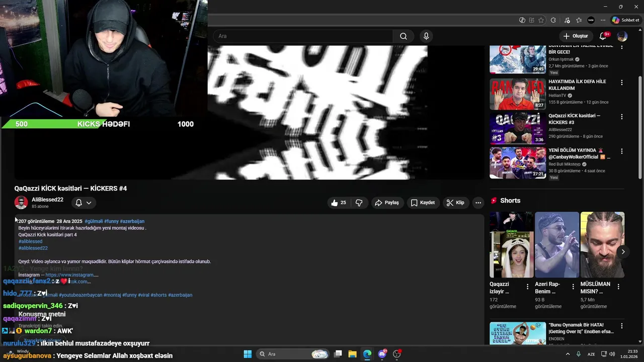644x362 pixels.
Task: Click the Windows taskbar search box
Action: coord(293,354)
